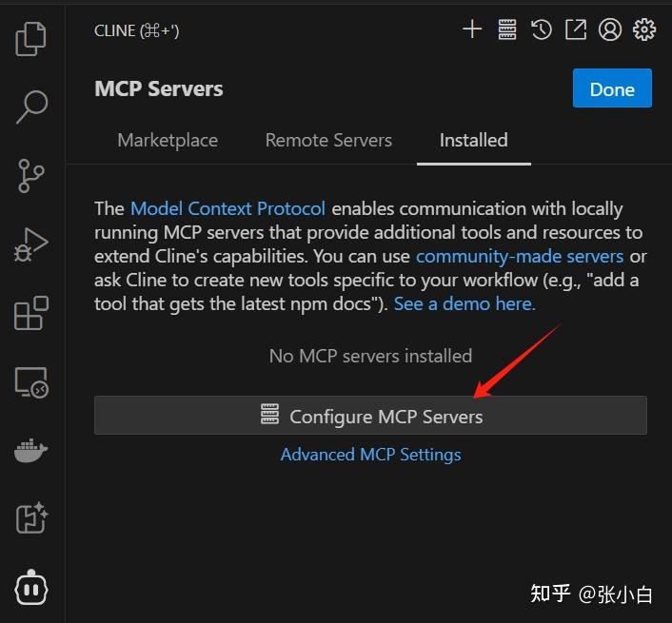
Task: Click the No MCP servers installed text
Action: point(370,356)
